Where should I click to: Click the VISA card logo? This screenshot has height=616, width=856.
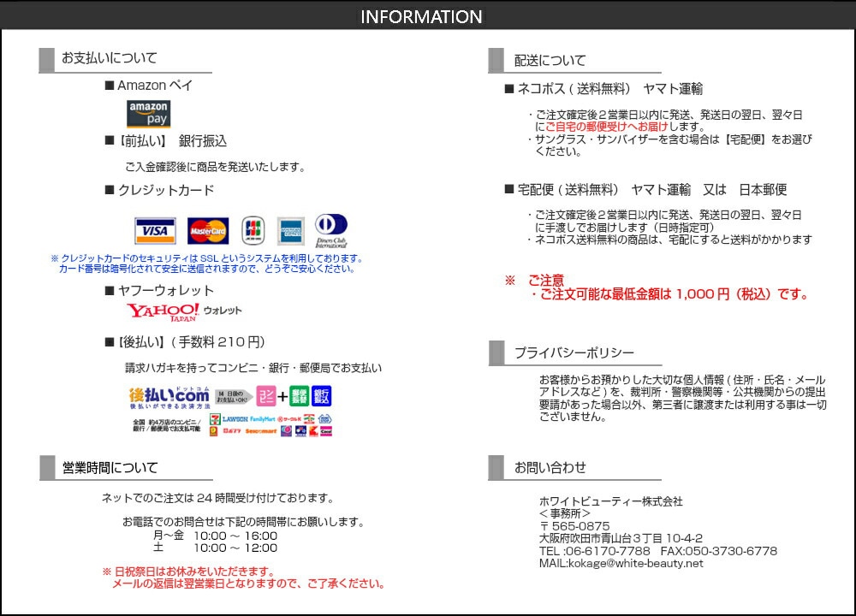(155, 231)
